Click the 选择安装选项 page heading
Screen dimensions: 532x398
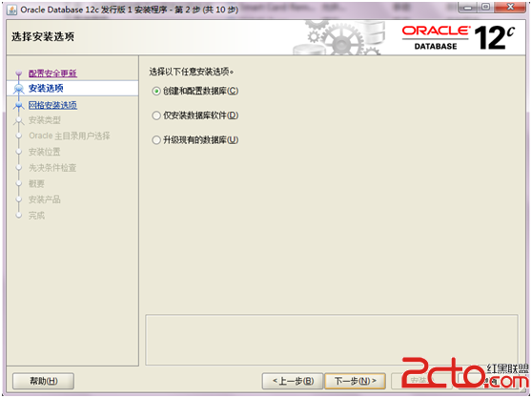pyautogui.click(x=43, y=36)
